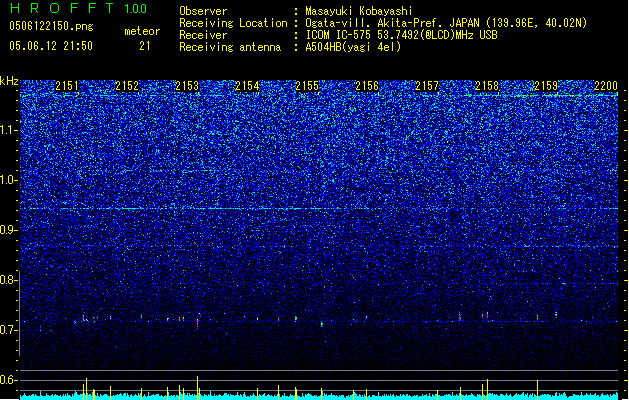The width and height of the screenshot is (629, 400).
Task: Click the timestamp "05.06.12 21:50"
Action: pos(51,46)
